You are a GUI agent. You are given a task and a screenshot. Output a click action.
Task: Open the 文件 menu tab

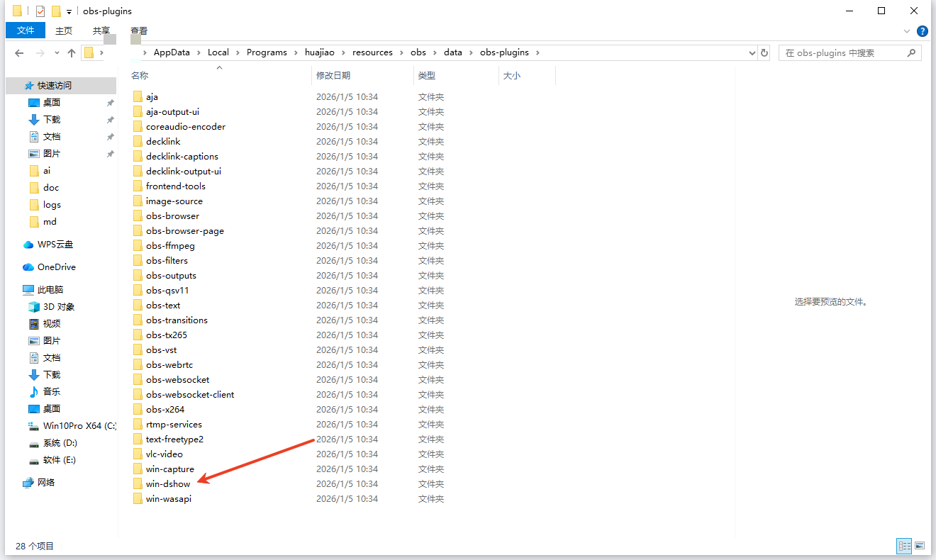pos(26,30)
